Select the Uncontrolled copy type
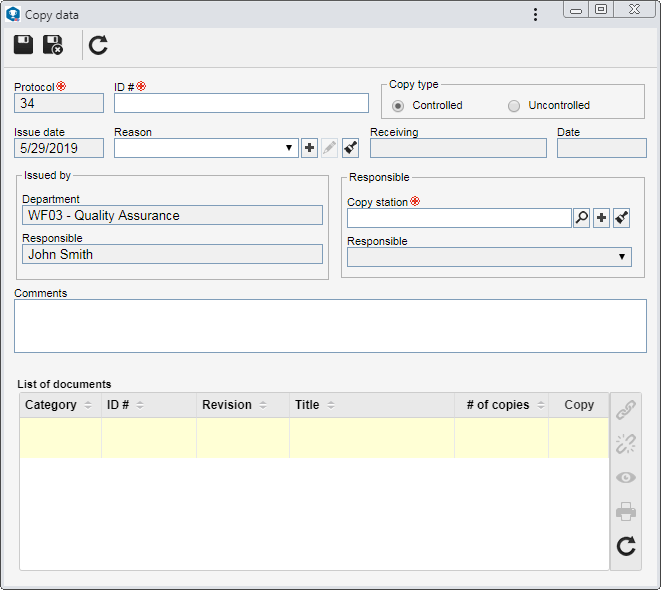 click(513, 106)
